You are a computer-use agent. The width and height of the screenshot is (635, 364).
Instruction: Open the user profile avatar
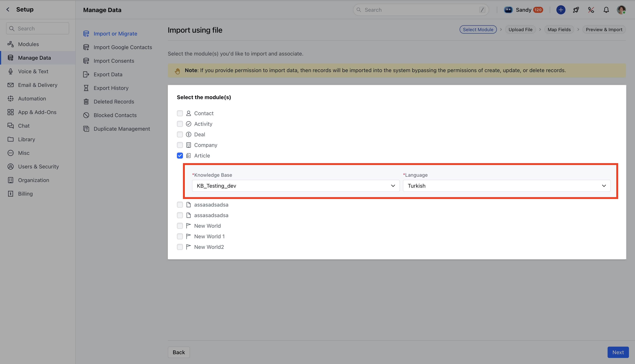click(x=621, y=10)
